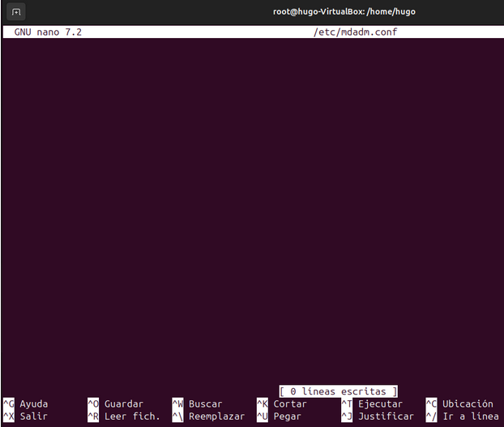
Task: Click the ^G Ayuda shortcut
Action: (x=26, y=404)
